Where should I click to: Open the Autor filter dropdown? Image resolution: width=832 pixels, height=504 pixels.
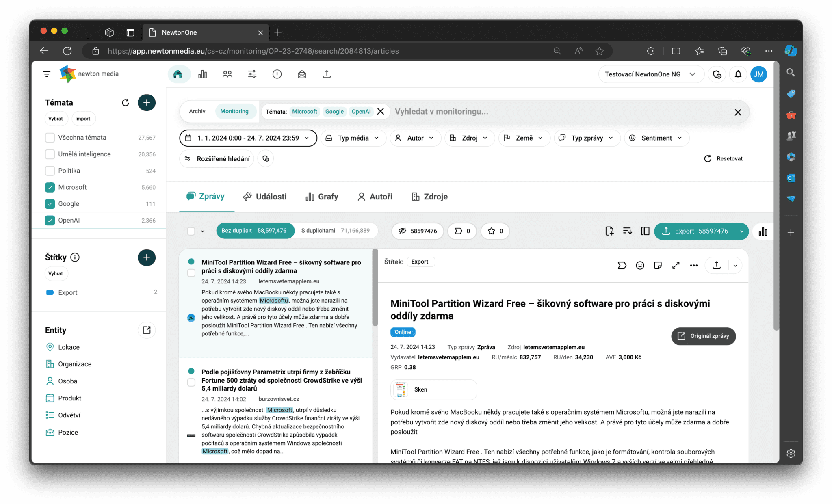click(415, 138)
